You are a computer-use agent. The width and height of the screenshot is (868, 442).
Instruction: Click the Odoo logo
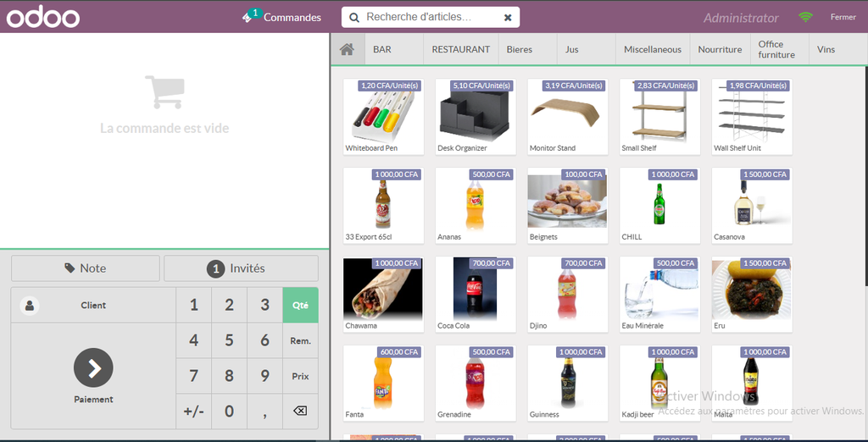point(42,17)
